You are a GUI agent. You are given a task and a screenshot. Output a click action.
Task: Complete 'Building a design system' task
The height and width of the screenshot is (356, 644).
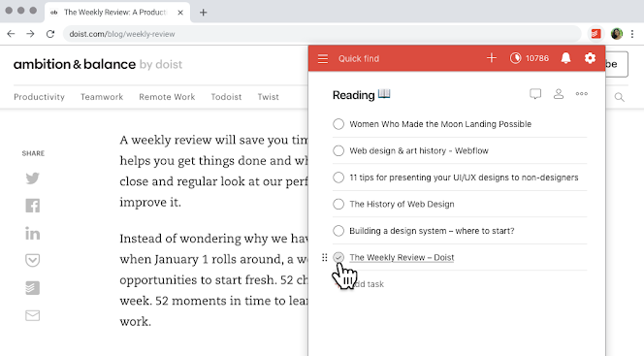tap(338, 231)
